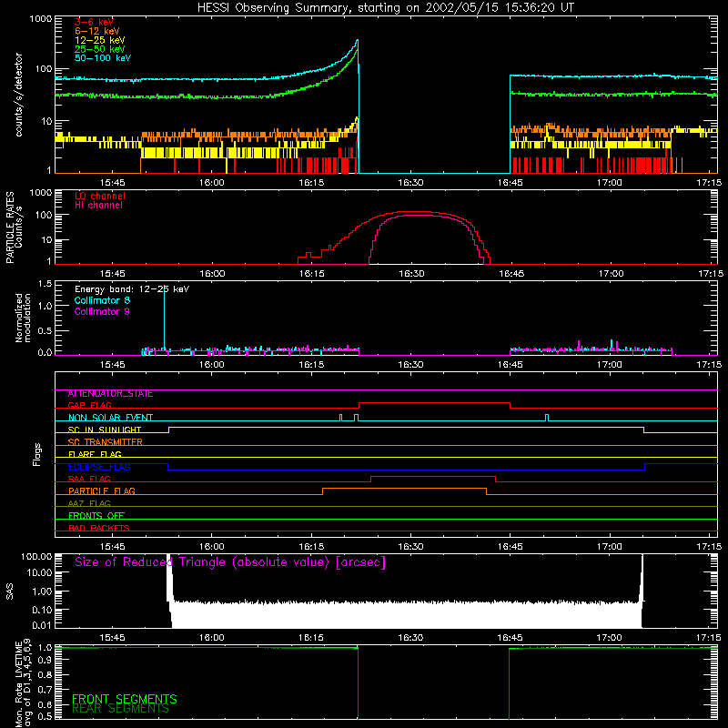Click the yellow 12-25 keV legend label
The height and width of the screenshot is (728, 728).
coord(100,40)
